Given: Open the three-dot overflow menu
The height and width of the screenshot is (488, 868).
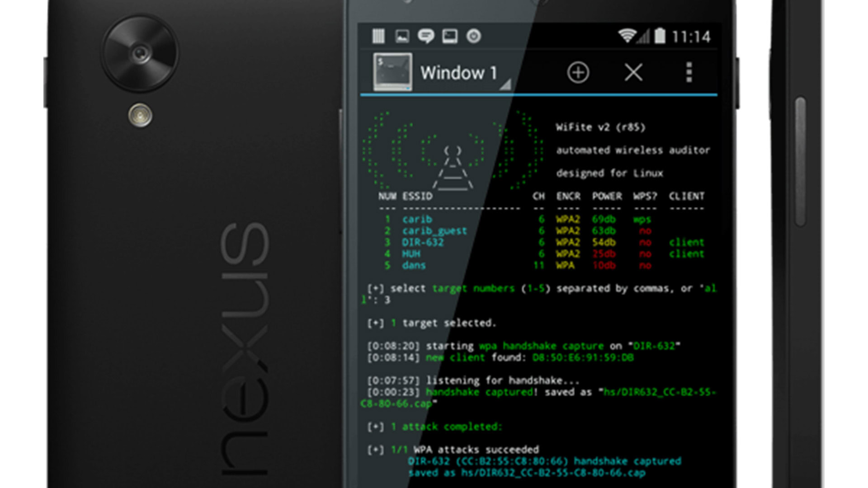Looking at the screenshot, I should (689, 72).
